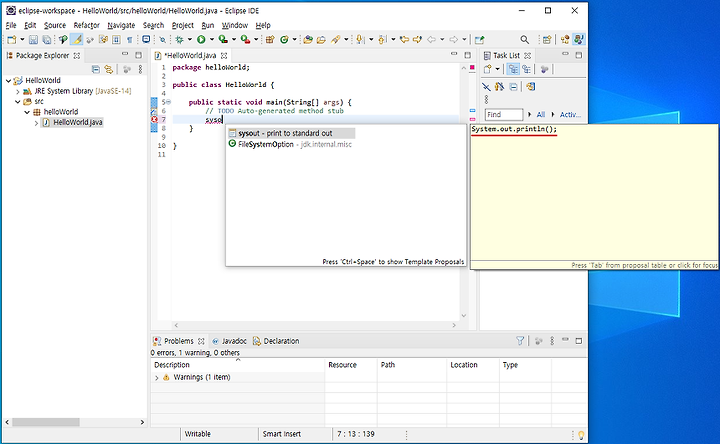Click the Find field in Task List
The width and height of the screenshot is (720, 444).
[x=504, y=115]
